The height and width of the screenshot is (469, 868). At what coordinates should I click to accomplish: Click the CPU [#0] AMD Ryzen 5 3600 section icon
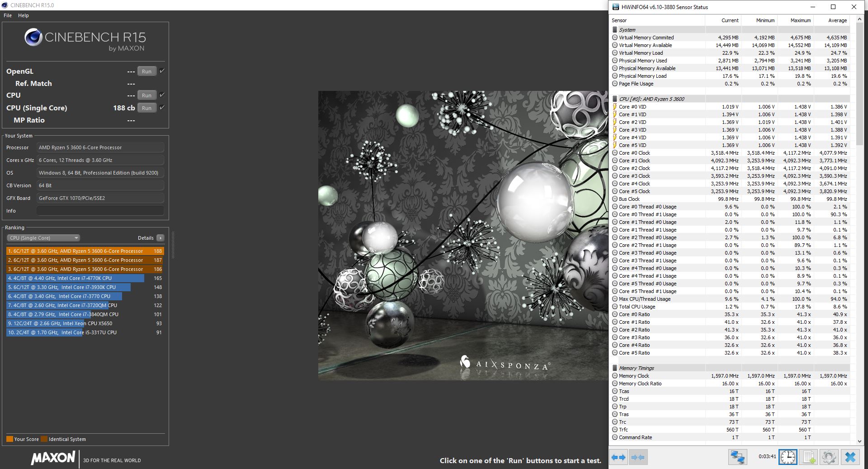pyautogui.click(x=615, y=99)
